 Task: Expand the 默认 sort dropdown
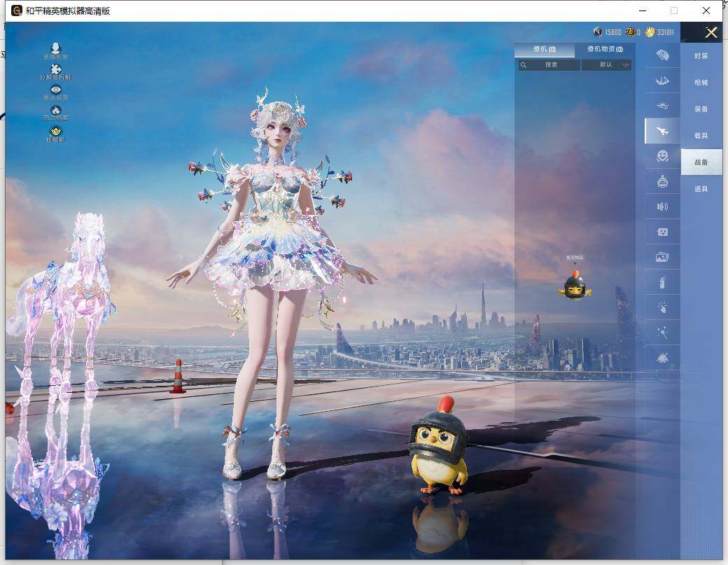point(606,65)
